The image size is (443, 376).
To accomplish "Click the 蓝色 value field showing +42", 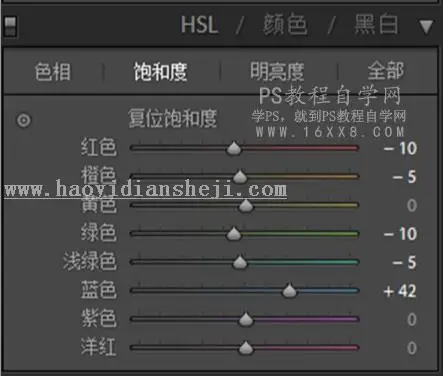I will pos(400,291).
